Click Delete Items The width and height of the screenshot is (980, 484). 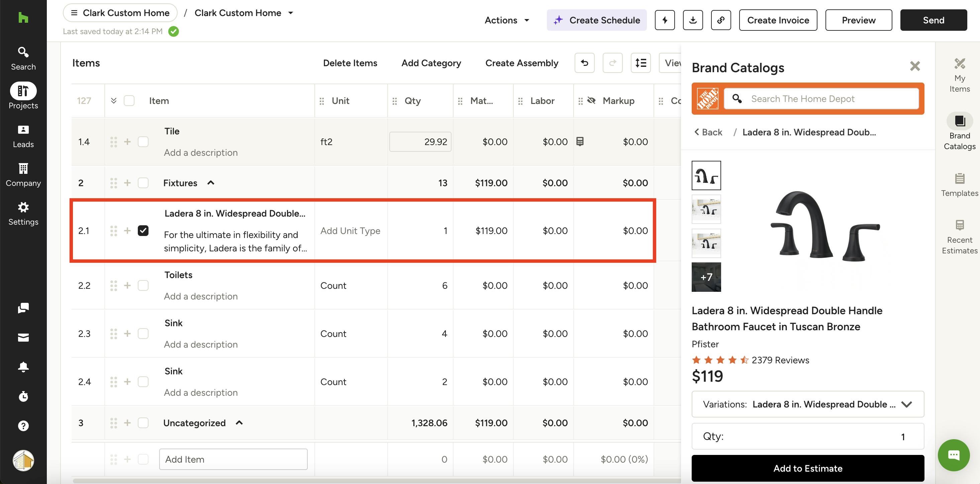click(x=350, y=63)
